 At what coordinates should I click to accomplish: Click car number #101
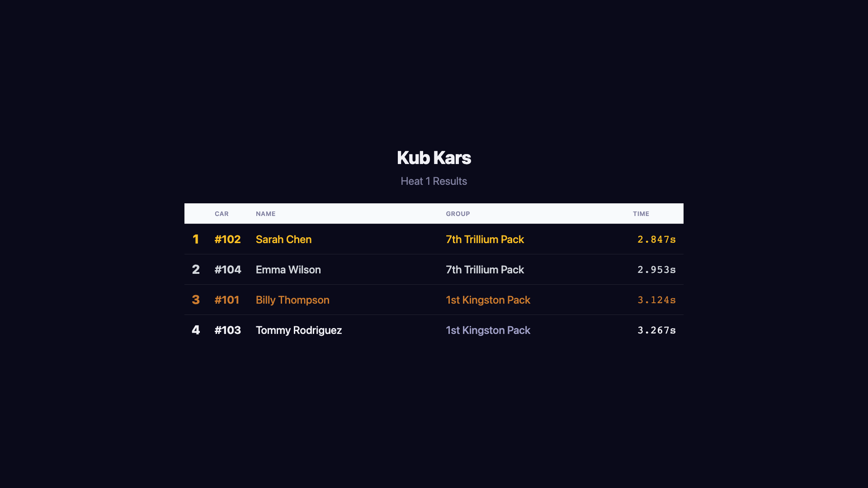[226, 300]
